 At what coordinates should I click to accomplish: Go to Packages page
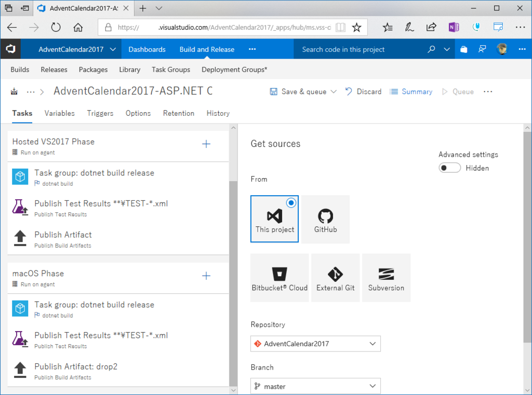point(94,70)
